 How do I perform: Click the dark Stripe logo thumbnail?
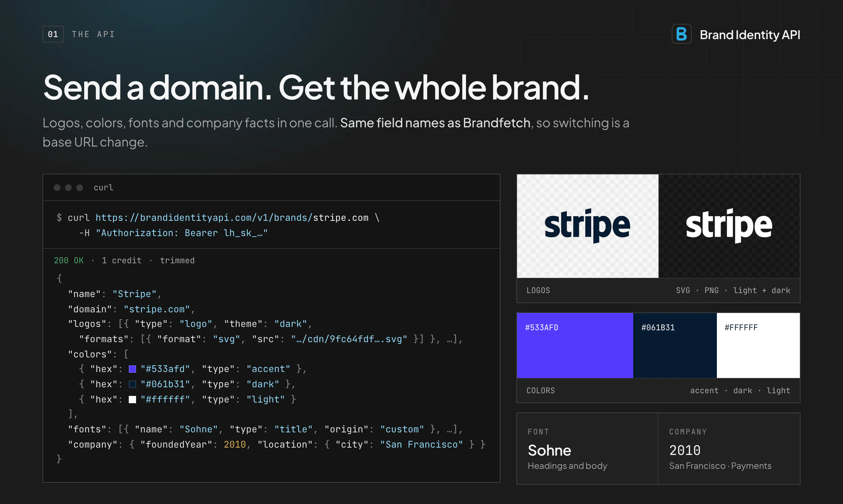729,226
